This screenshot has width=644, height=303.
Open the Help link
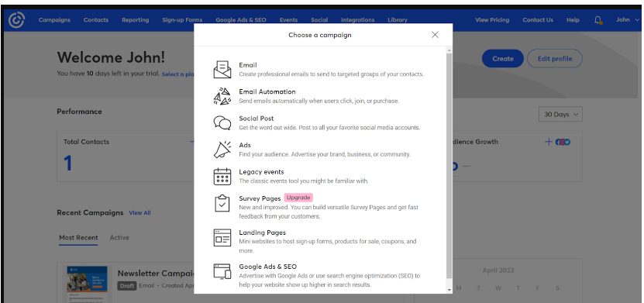(x=573, y=19)
